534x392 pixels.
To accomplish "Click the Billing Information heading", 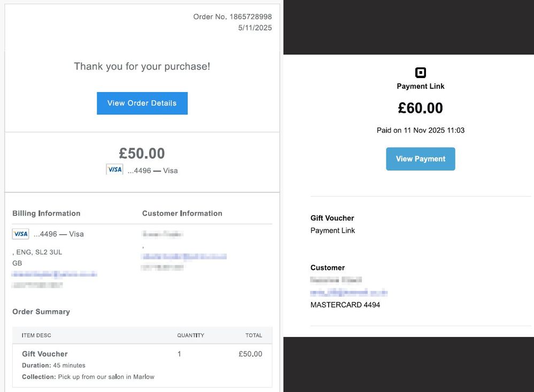I will click(47, 213).
